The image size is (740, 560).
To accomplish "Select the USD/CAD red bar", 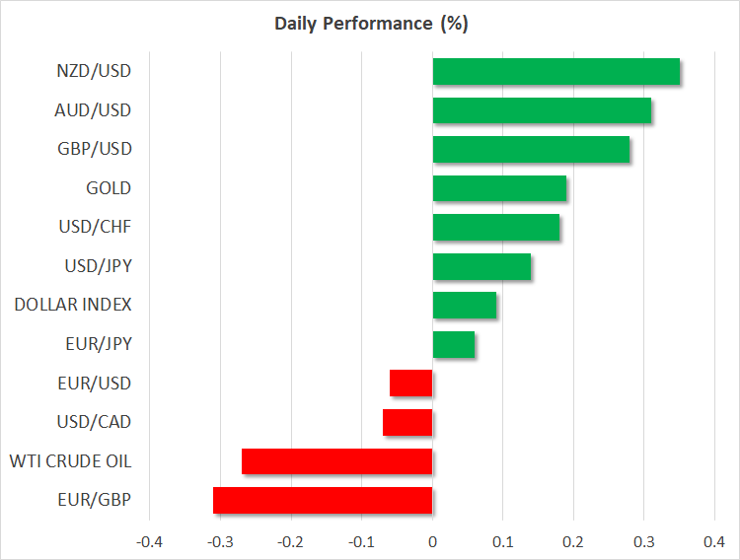I will pyautogui.click(x=407, y=422).
